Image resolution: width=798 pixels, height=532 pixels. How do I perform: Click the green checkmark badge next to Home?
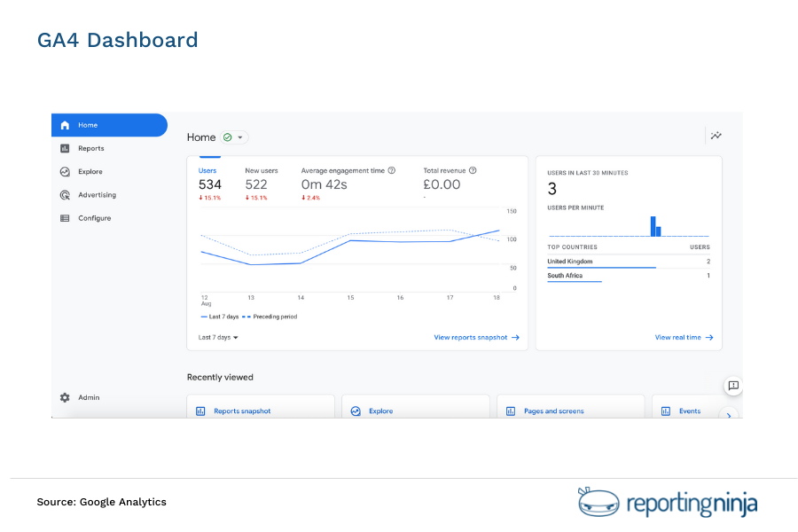(x=229, y=137)
